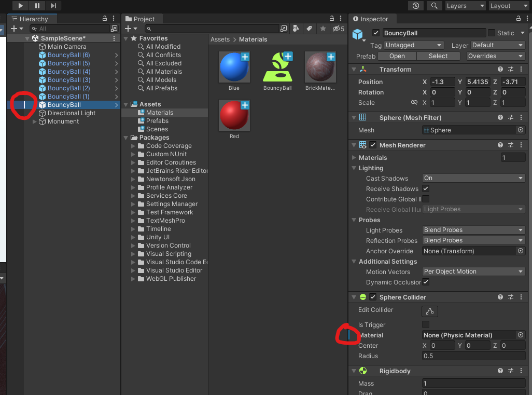Toggle the Static checkbox
Screen dimensions: 532x395
[x=491, y=33]
